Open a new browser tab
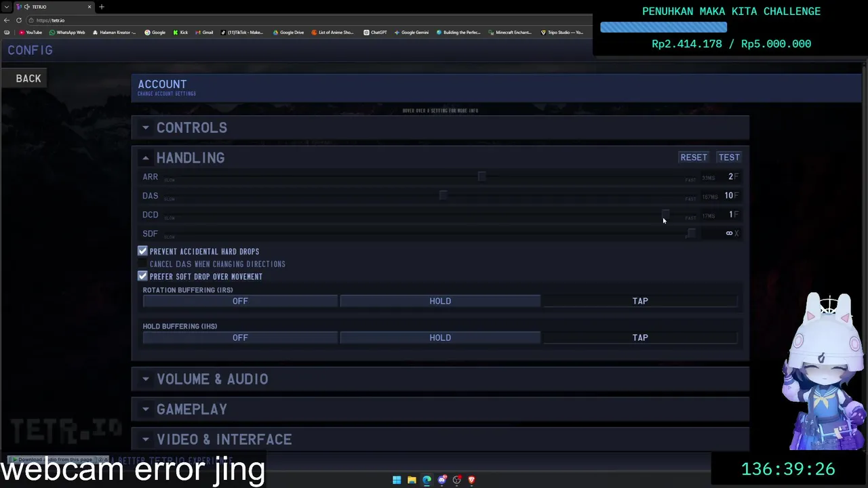The height and width of the screenshot is (488, 868). tap(102, 7)
